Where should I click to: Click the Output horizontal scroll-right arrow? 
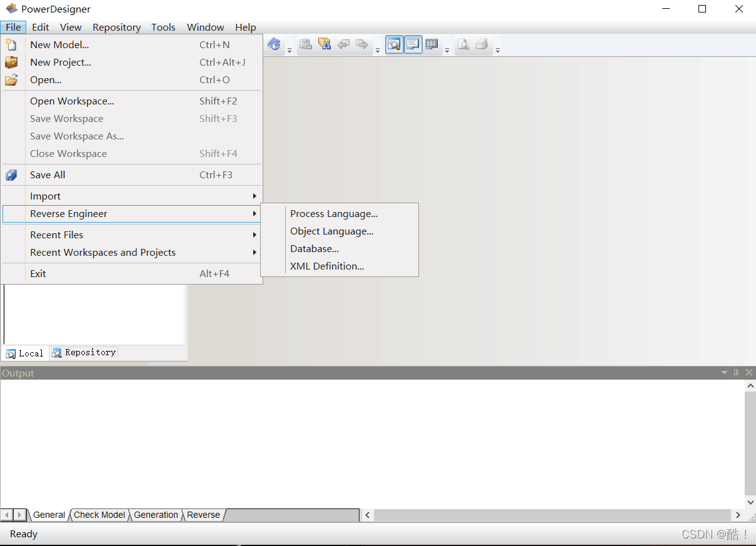738,515
